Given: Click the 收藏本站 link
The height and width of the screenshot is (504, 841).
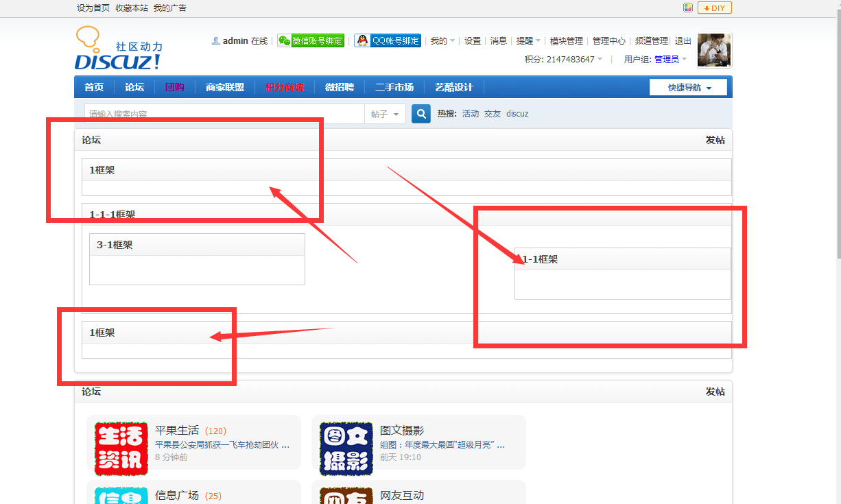Looking at the screenshot, I should pos(132,8).
